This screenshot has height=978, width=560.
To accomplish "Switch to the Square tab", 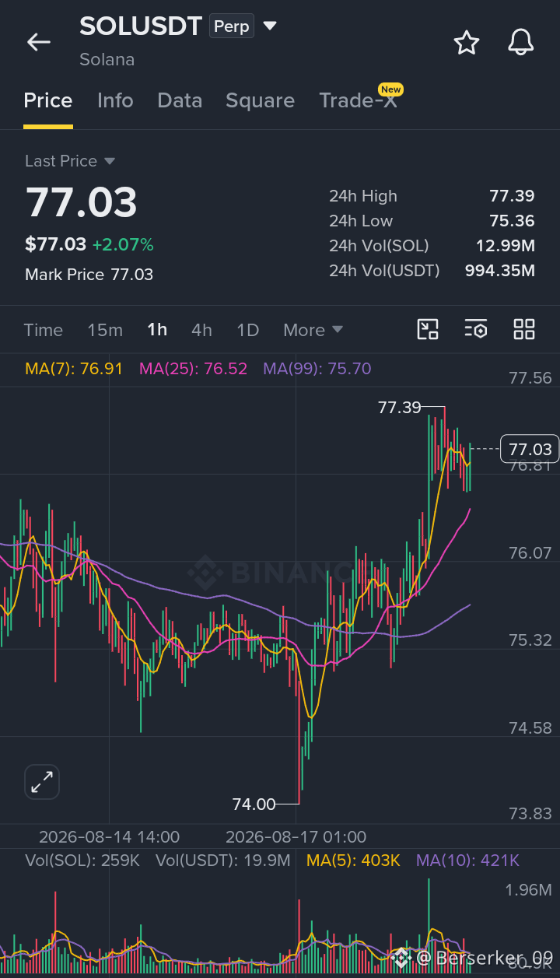I will [260, 100].
